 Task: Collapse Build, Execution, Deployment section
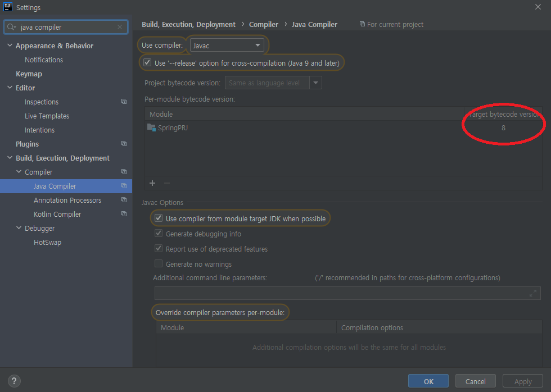click(x=10, y=158)
